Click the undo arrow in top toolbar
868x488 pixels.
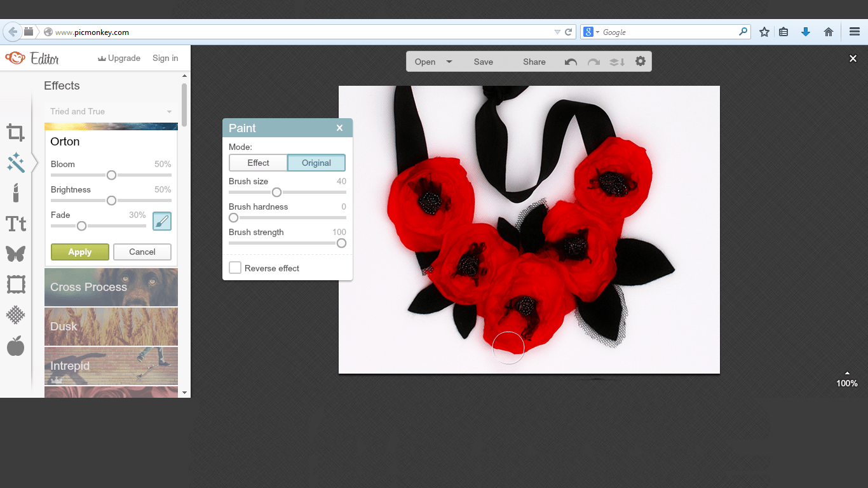point(571,62)
